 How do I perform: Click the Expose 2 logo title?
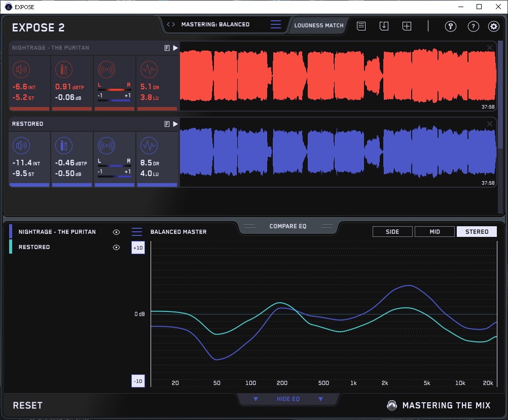38,27
